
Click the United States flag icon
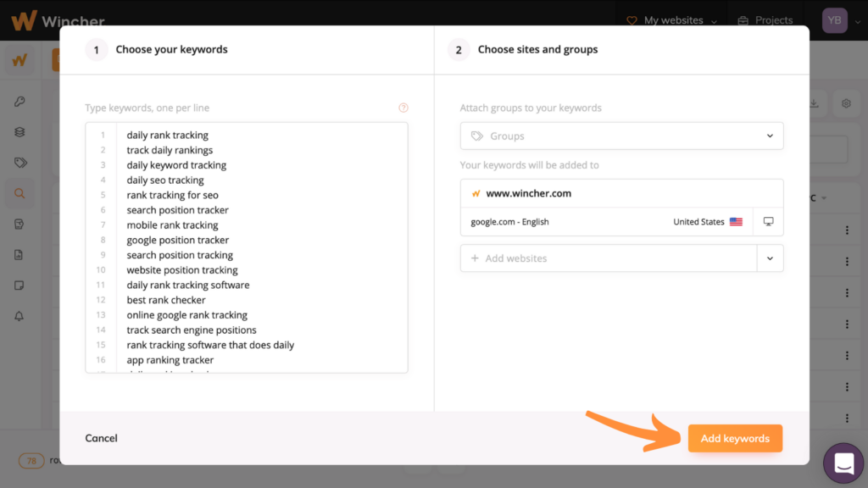pyautogui.click(x=736, y=222)
